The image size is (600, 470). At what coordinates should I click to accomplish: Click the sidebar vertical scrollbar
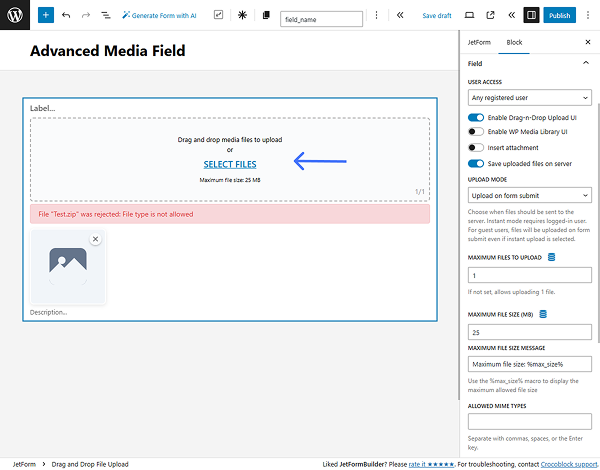click(x=598, y=222)
